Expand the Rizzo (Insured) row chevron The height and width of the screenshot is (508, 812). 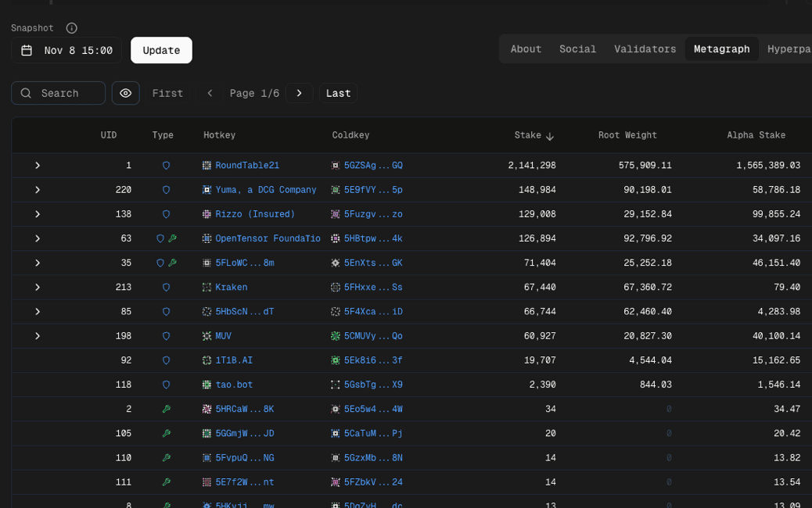(x=38, y=214)
